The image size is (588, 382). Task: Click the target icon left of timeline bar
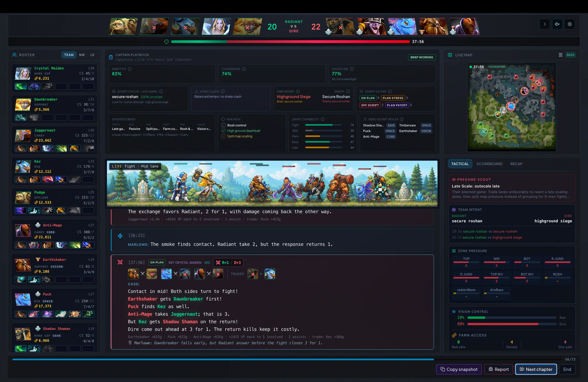pos(166,41)
